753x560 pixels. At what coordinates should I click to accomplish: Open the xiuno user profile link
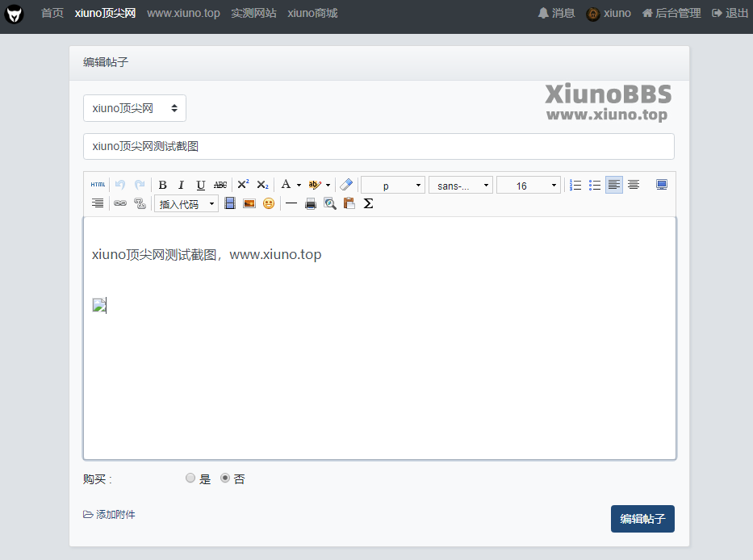[x=609, y=14]
